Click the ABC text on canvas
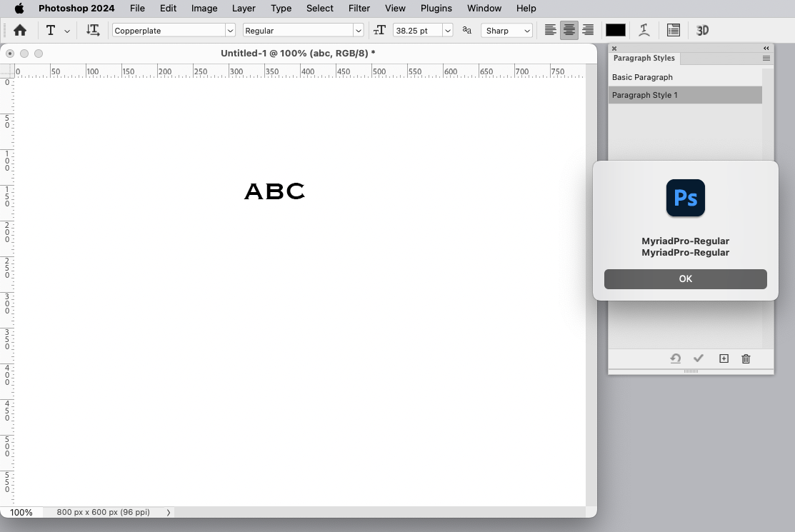This screenshot has height=532, width=795. 274,191
